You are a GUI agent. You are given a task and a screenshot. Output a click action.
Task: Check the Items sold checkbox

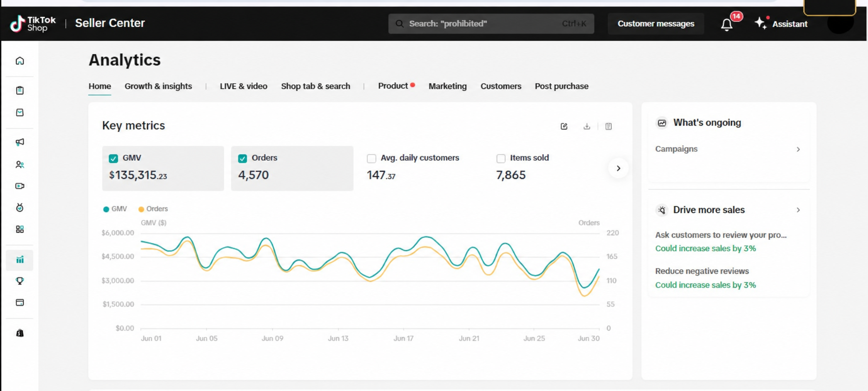(x=501, y=158)
